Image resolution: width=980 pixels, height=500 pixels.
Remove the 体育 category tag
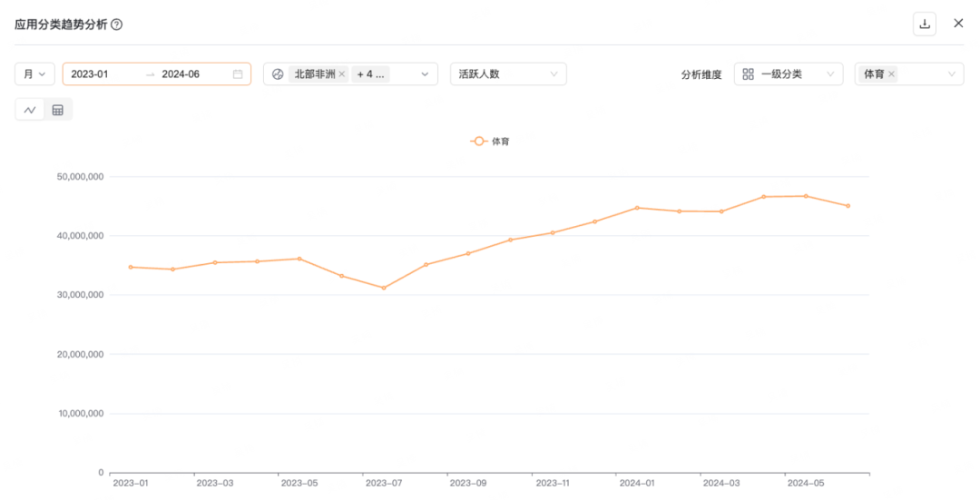[891, 74]
